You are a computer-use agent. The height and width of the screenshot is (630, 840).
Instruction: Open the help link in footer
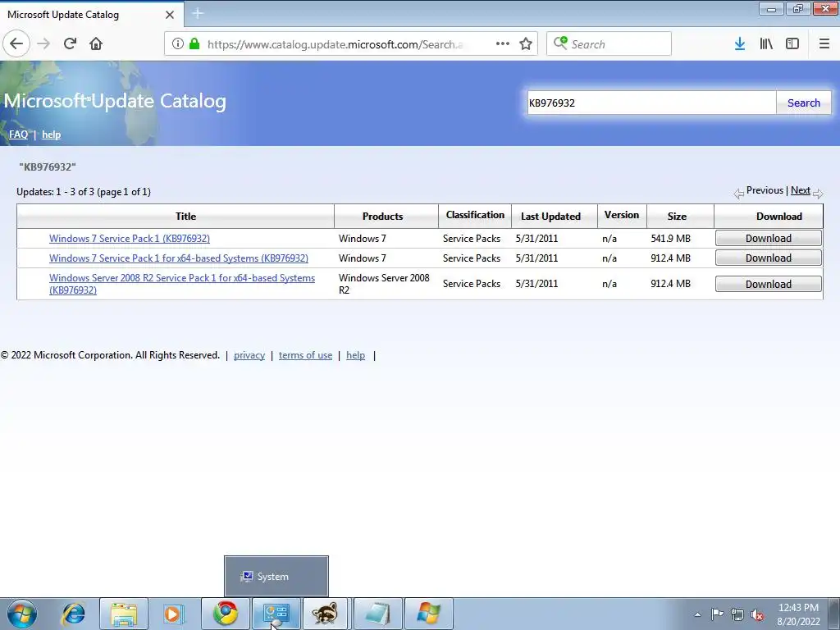356,355
